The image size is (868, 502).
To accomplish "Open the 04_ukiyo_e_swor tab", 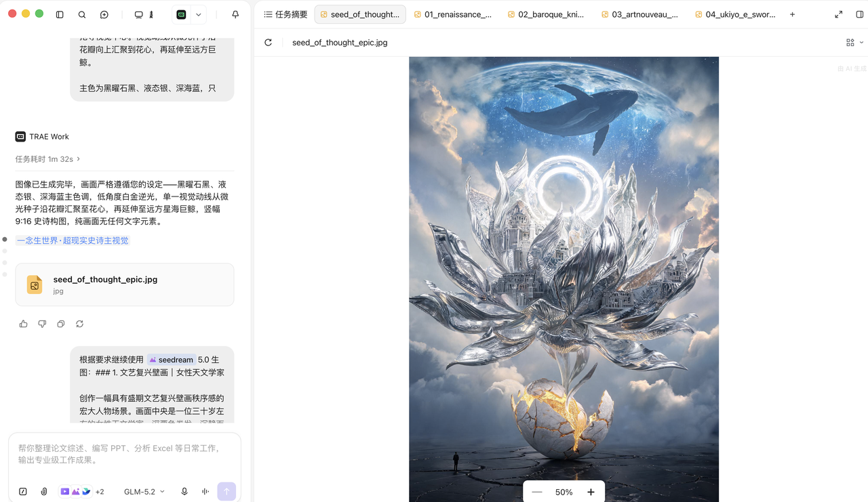I will 735,14.
